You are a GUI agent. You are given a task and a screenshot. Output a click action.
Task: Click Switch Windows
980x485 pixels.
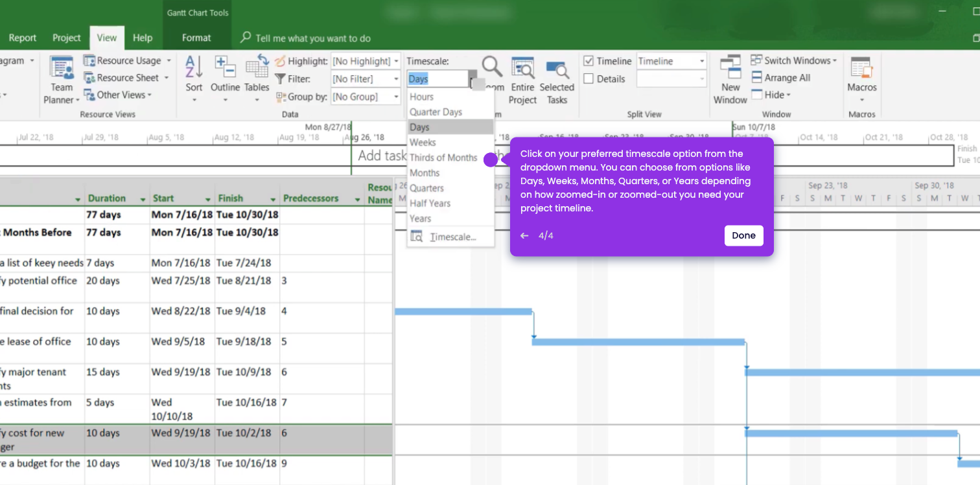click(794, 60)
